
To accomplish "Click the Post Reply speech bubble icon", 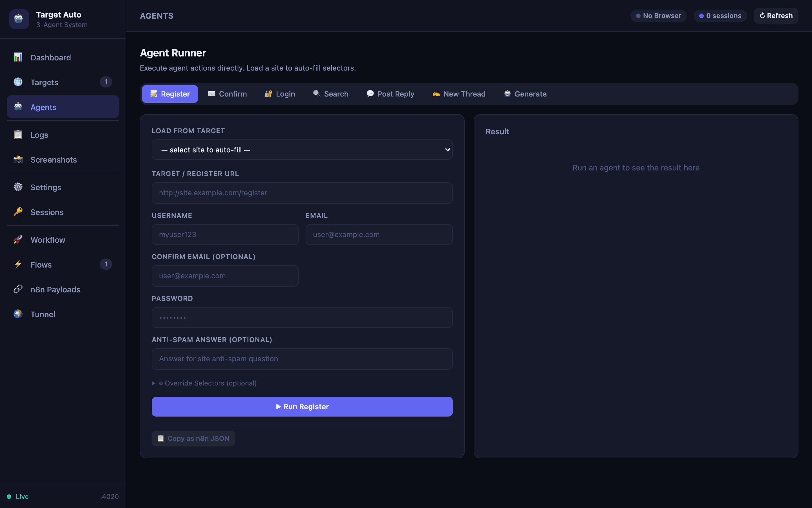I will (x=370, y=94).
